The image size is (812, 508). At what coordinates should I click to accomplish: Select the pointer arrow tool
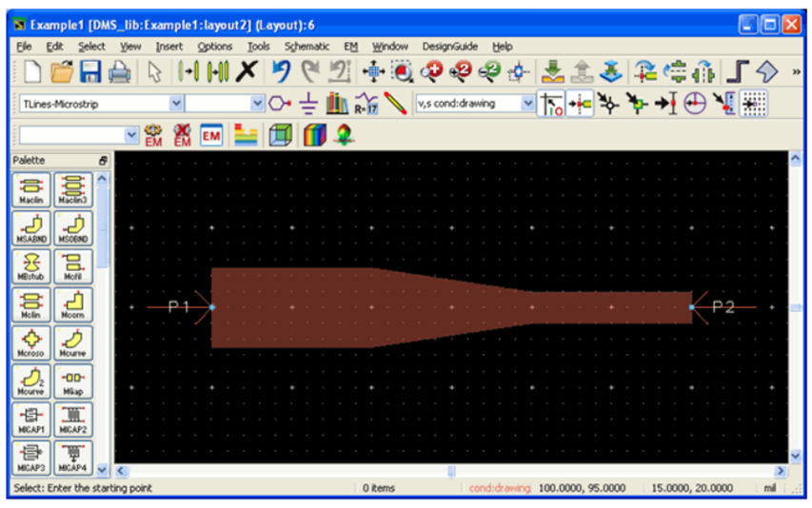coord(154,71)
